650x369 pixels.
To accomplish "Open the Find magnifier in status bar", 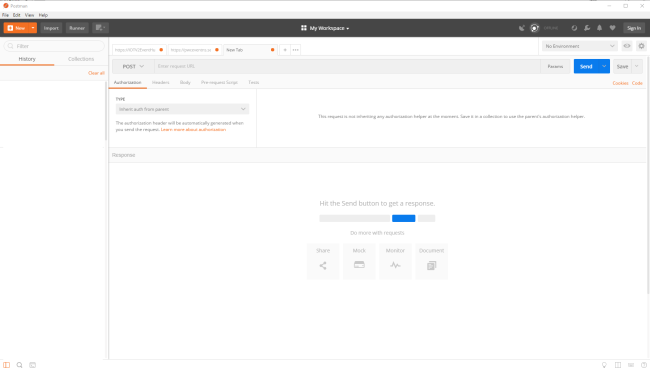I will point(19,365).
